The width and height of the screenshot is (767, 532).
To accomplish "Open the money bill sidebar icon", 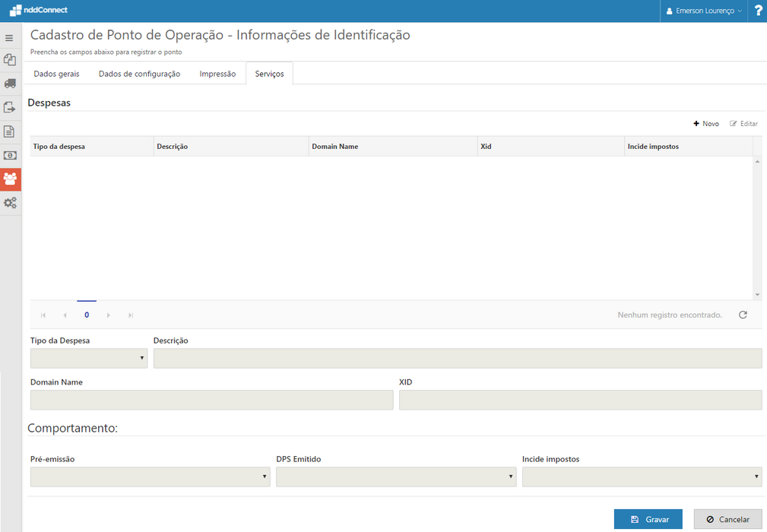I will coord(10,155).
